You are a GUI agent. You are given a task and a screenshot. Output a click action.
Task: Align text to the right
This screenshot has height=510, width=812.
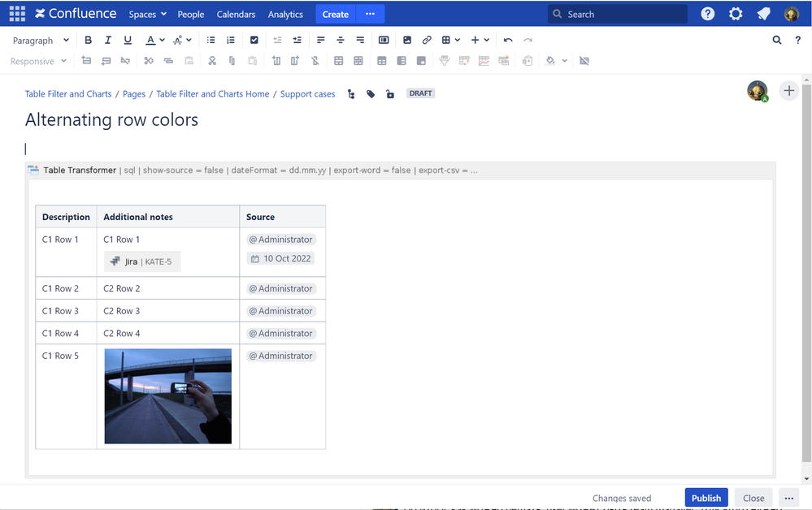tap(360, 40)
